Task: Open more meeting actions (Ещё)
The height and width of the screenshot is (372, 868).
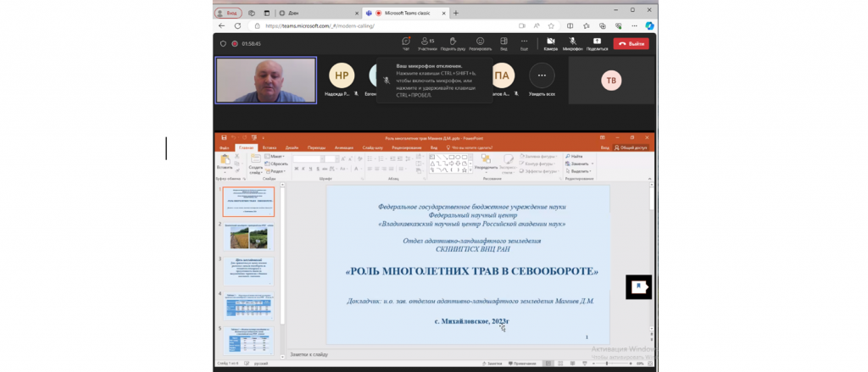Action: (x=524, y=44)
